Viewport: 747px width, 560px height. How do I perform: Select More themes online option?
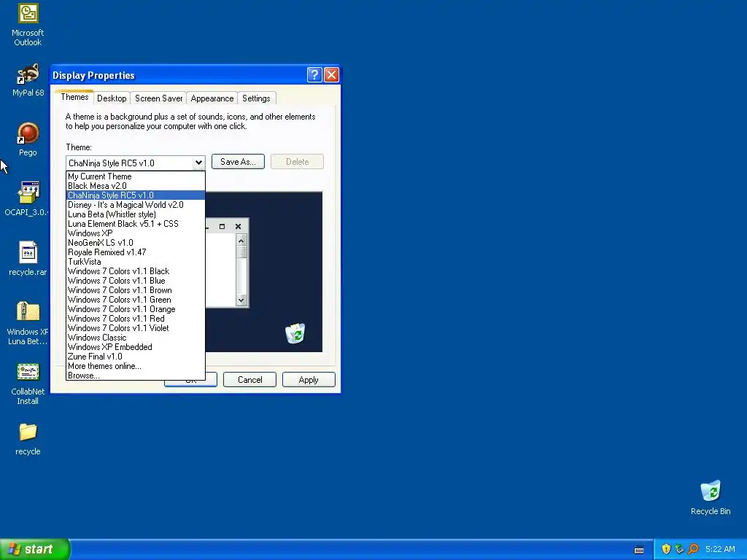click(135, 366)
